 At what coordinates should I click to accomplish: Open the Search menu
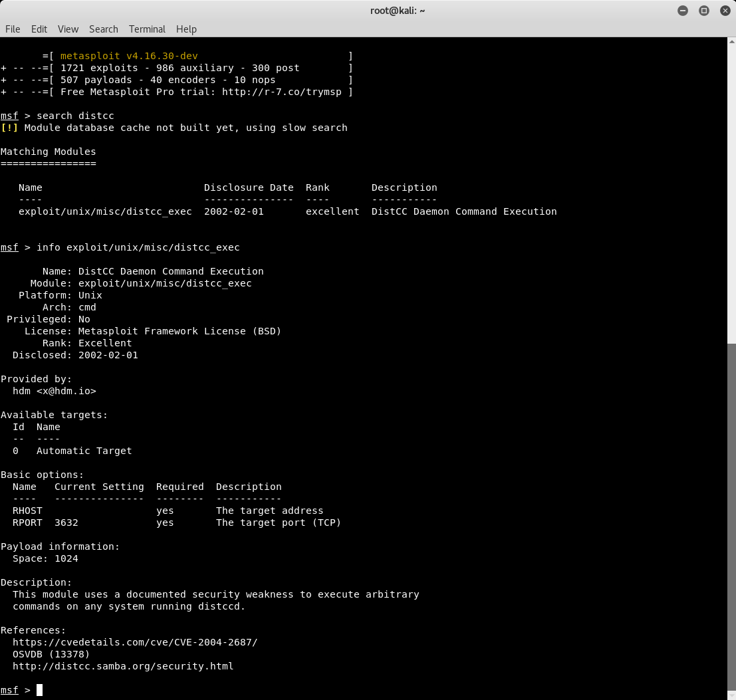point(104,29)
